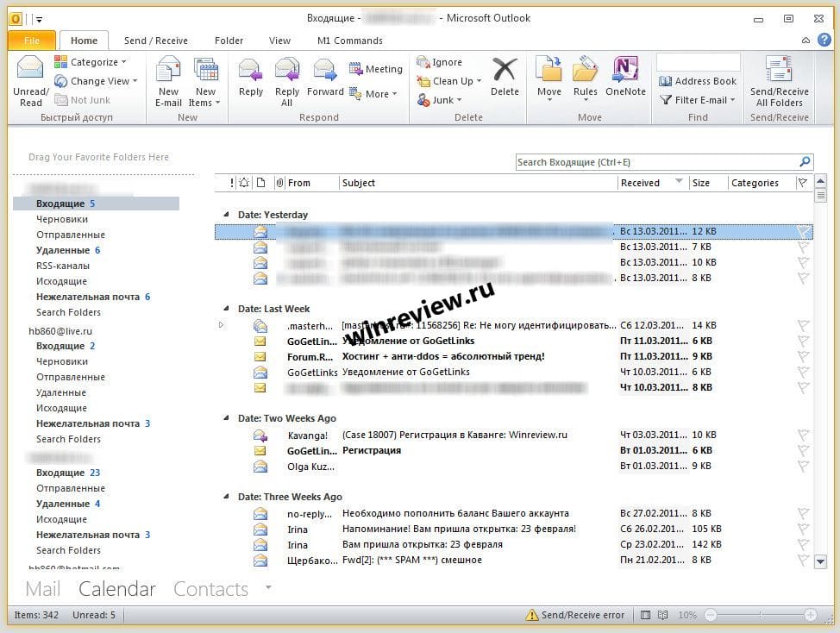
Task: Open hb860@live.ru Входящие 2 folder
Action: (x=66, y=346)
